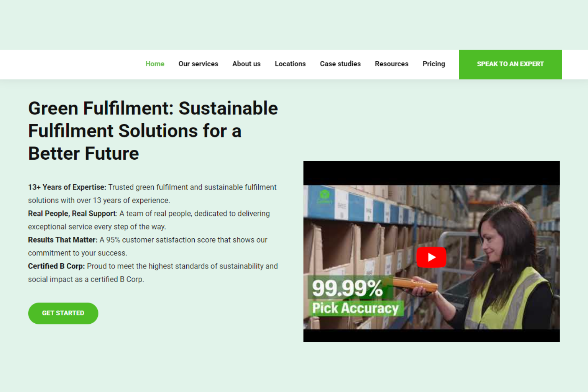Navigate to the About us page
The height and width of the screenshot is (392, 588).
246,64
